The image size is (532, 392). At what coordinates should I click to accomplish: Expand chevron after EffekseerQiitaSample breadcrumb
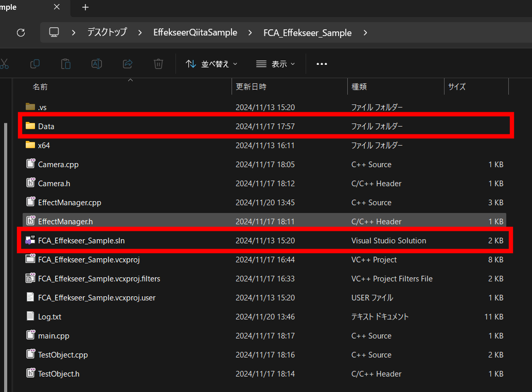click(250, 32)
